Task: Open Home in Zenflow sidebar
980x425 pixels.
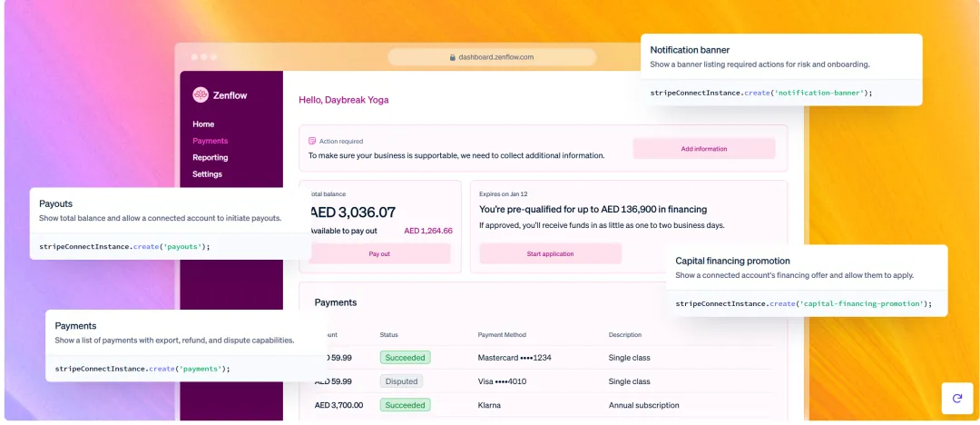Action: (x=203, y=124)
